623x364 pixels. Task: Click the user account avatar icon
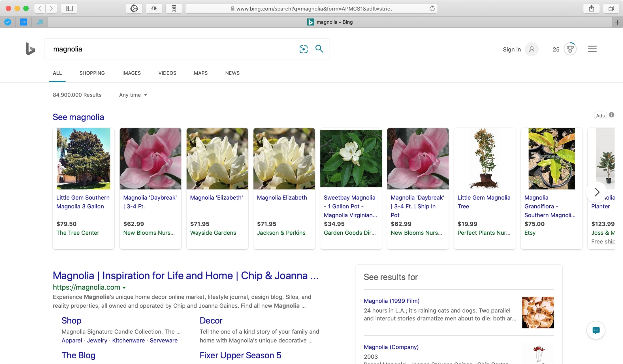(532, 49)
